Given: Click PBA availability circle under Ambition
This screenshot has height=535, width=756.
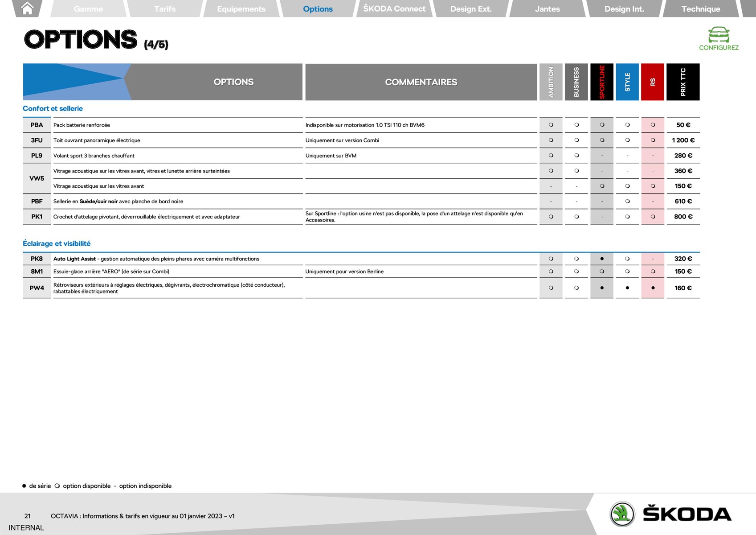Looking at the screenshot, I should click(x=551, y=125).
